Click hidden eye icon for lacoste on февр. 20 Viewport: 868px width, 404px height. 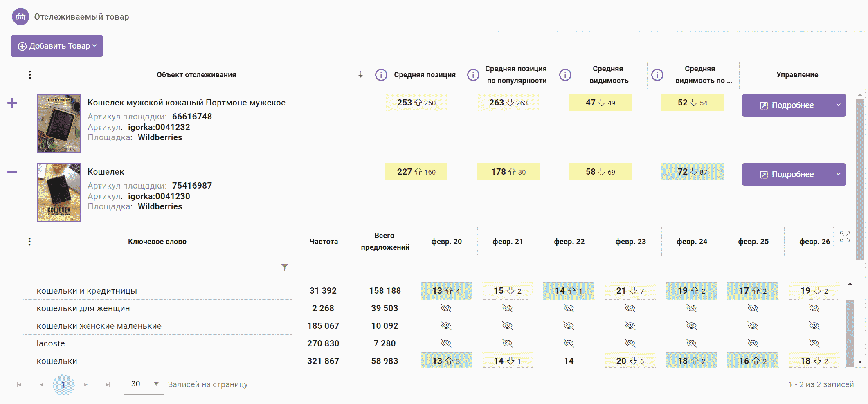[446, 343]
